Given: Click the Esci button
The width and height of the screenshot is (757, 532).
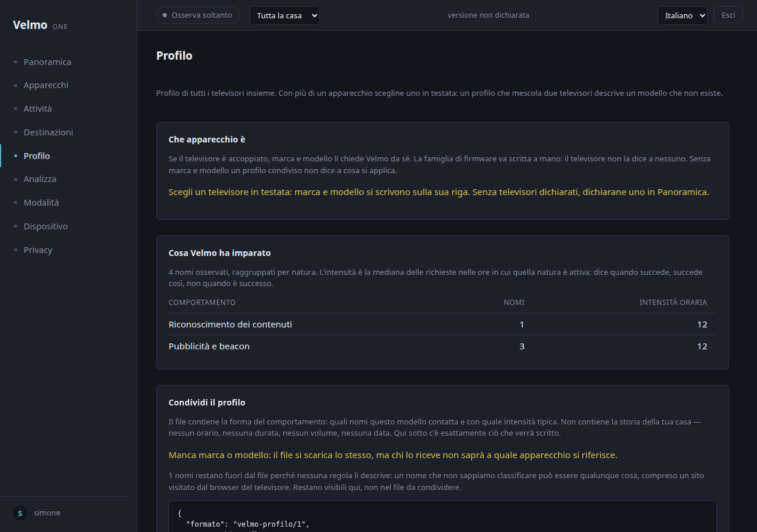Looking at the screenshot, I should click(728, 15).
